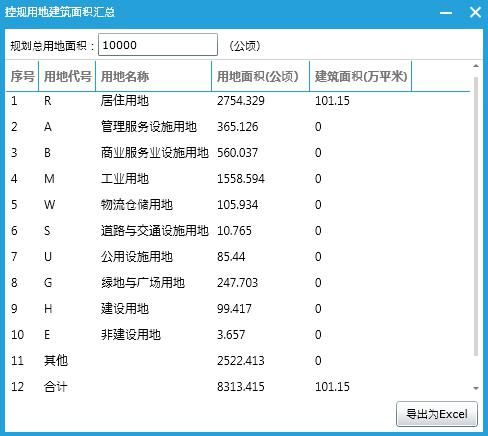Click area value 105.934

coord(238,205)
